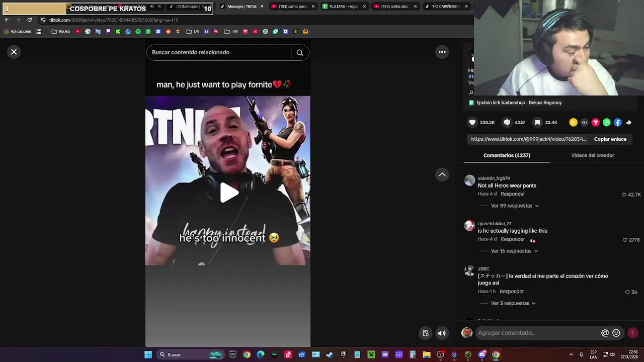
Task: Switch to (153) como pone browser tab
Action: [x=293, y=7]
